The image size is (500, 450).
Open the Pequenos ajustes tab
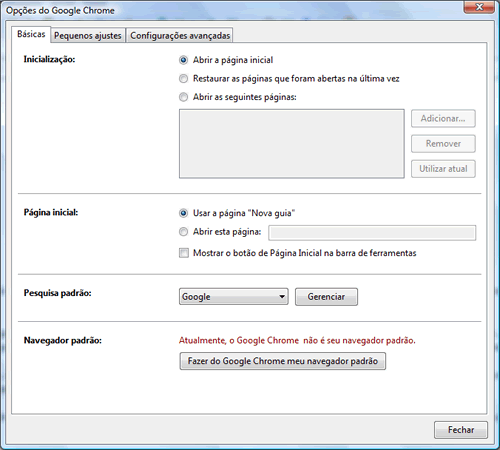tap(88, 35)
